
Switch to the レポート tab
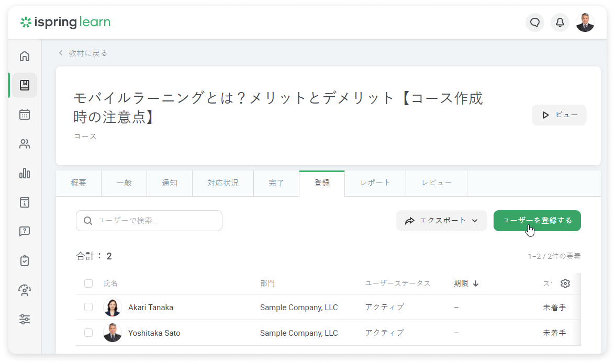click(x=375, y=183)
